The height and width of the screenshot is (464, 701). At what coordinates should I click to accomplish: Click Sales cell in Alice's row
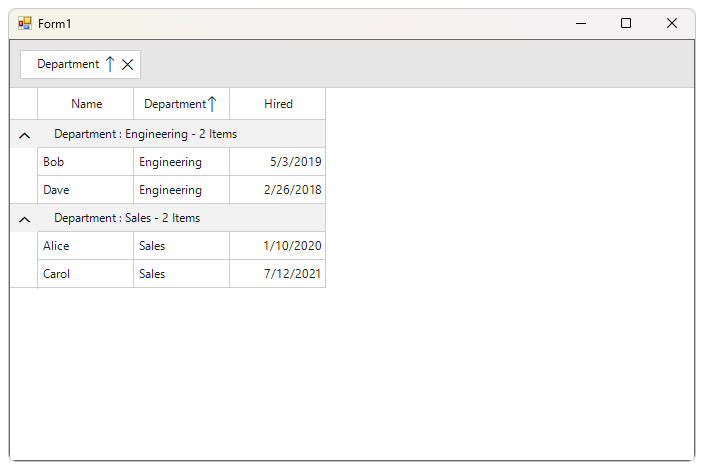point(181,246)
